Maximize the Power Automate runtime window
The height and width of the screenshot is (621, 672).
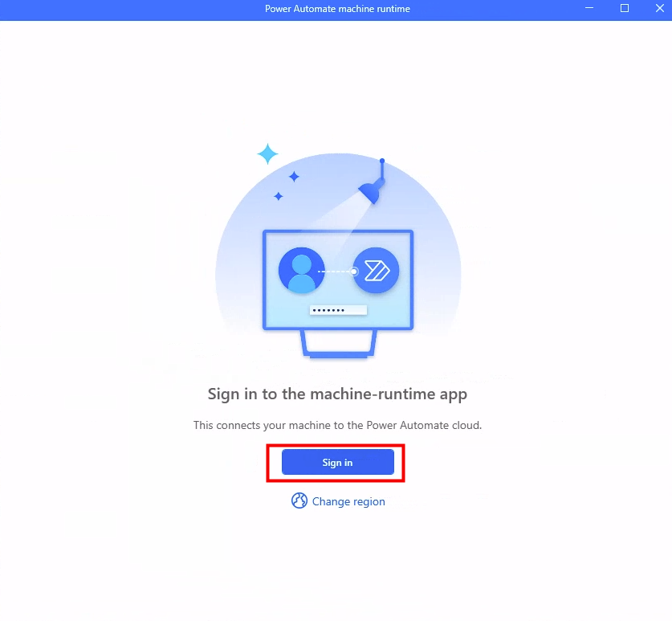pos(625,8)
